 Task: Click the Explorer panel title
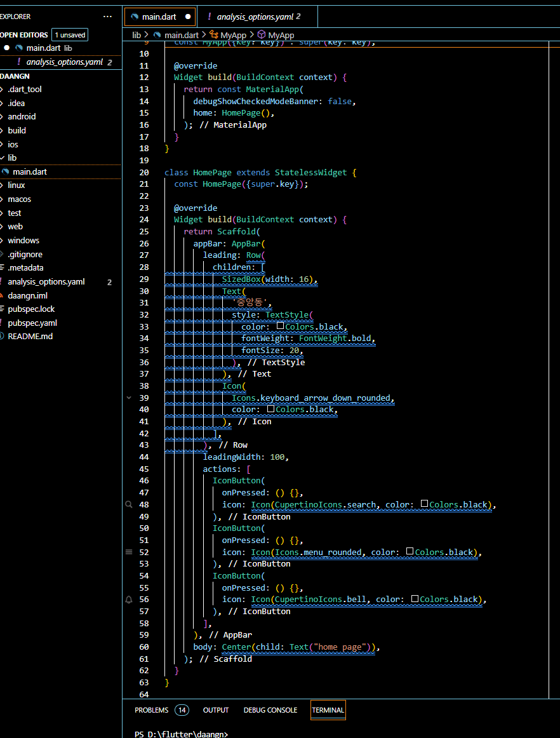pyautogui.click(x=15, y=17)
